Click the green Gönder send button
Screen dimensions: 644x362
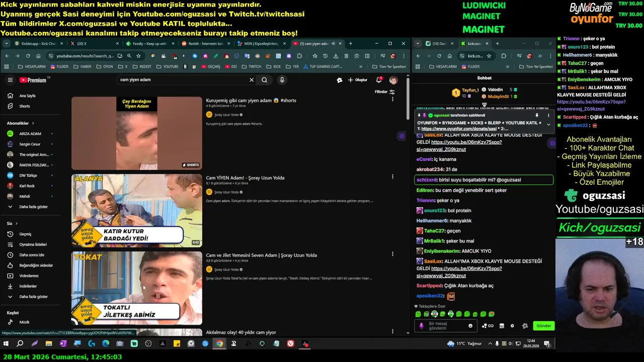pos(544,326)
